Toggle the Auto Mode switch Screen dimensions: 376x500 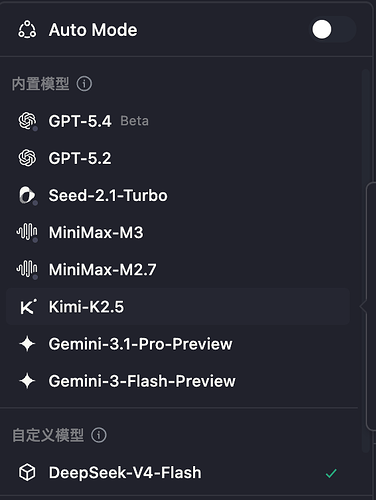click(333, 29)
